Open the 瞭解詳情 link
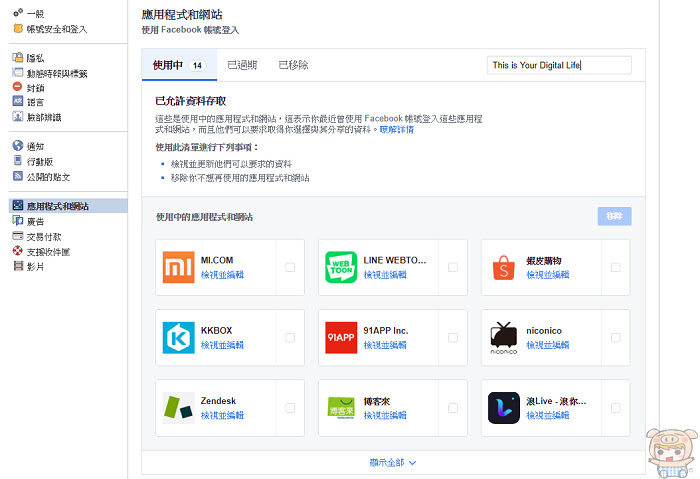The width and height of the screenshot is (700, 479). tap(396, 129)
